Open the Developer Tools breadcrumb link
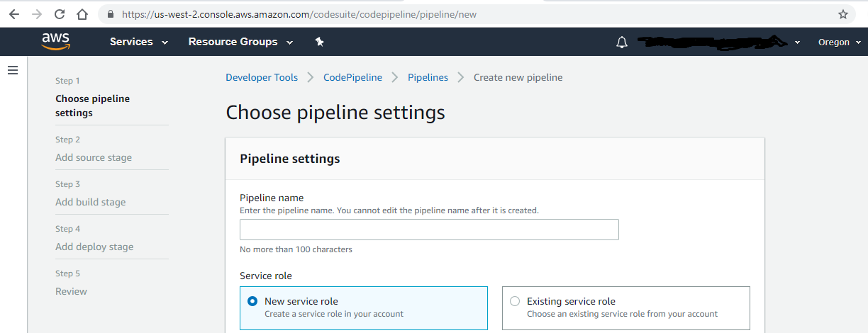 point(262,77)
